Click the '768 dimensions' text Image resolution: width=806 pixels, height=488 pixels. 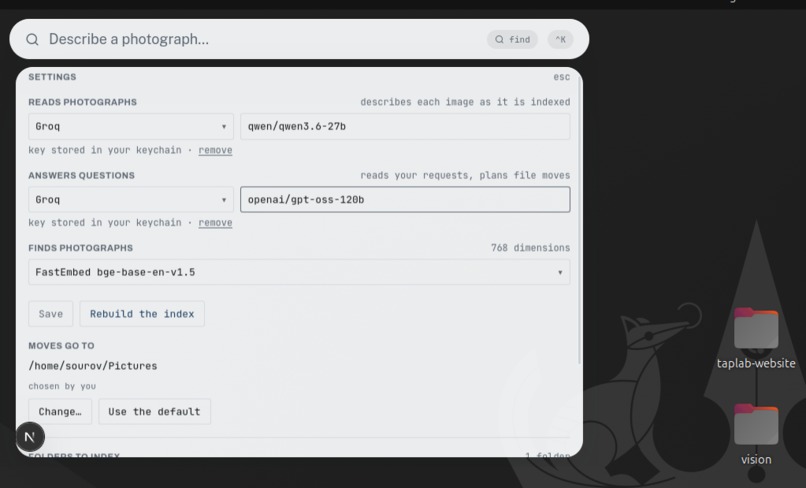pyautogui.click(x=530, y=248)
